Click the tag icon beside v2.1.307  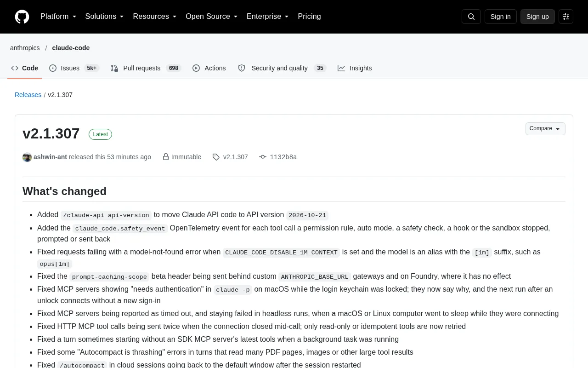[x=216, y=157]
